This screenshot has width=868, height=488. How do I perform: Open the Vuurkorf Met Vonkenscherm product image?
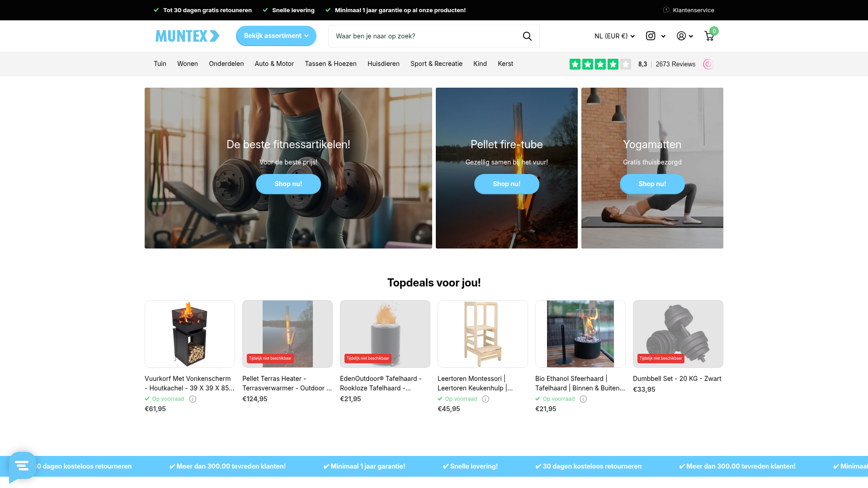point(190,334)
